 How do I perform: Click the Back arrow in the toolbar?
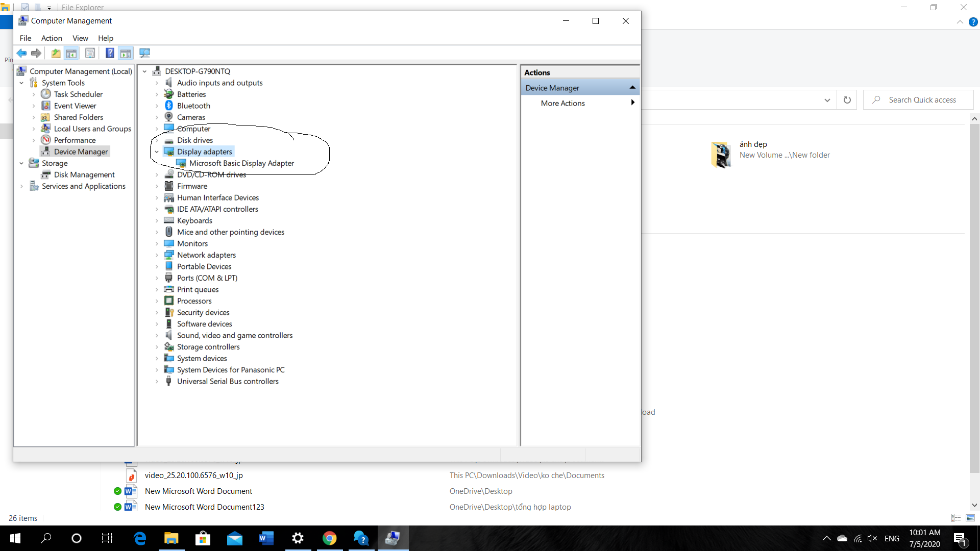pos(21,53)
